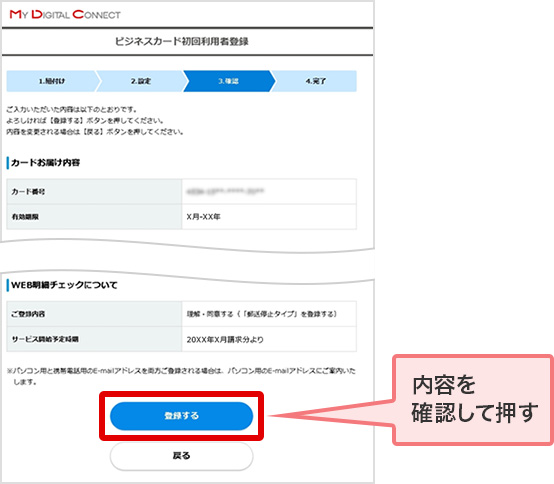Image resolution: width=554 pixels, height=484 pixels.
Task: Click the 理解・同意する registration value
Action: click(262, 314)
